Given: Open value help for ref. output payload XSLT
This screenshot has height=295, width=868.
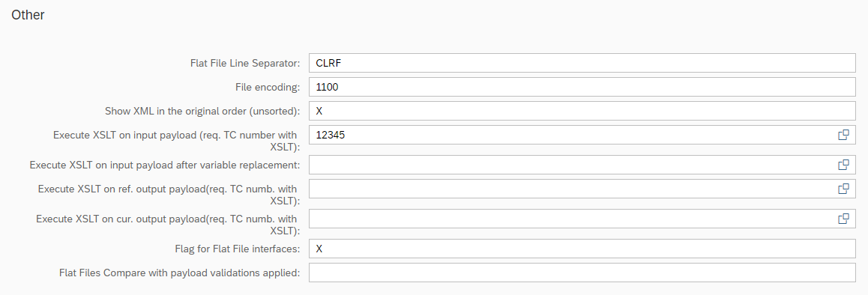Looking at the screenshot, I should coord(843,189).
